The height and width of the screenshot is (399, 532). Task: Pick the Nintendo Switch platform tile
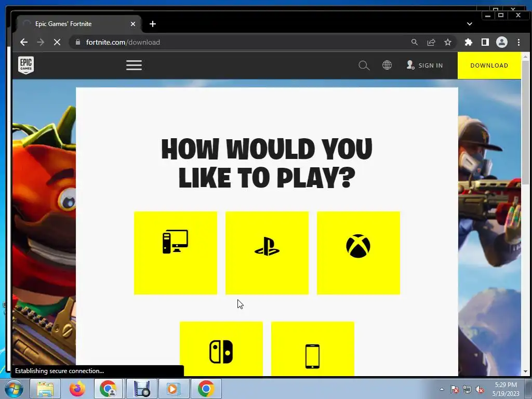point(221,349)
